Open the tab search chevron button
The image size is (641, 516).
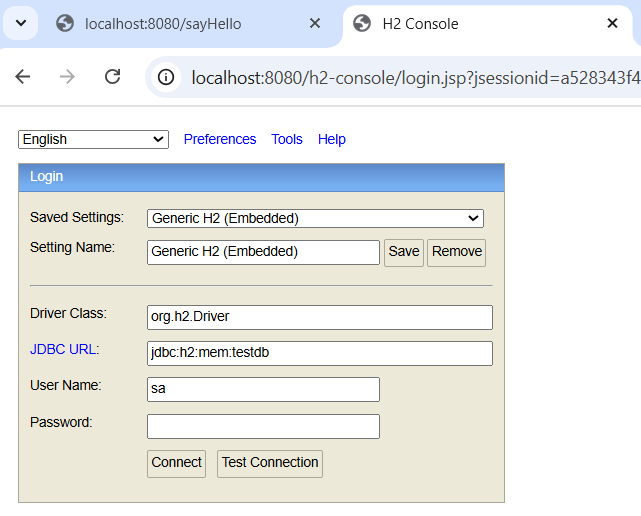click(21, 23)
